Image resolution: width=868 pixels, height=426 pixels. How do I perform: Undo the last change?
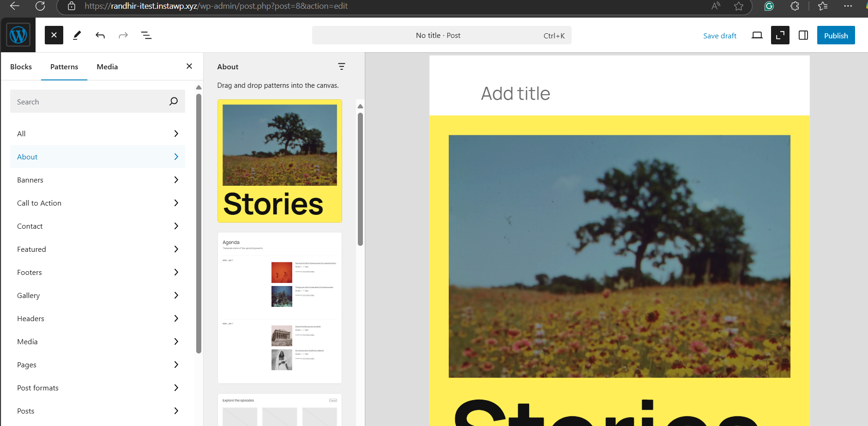pyautogui.click(x=100, y=35)
